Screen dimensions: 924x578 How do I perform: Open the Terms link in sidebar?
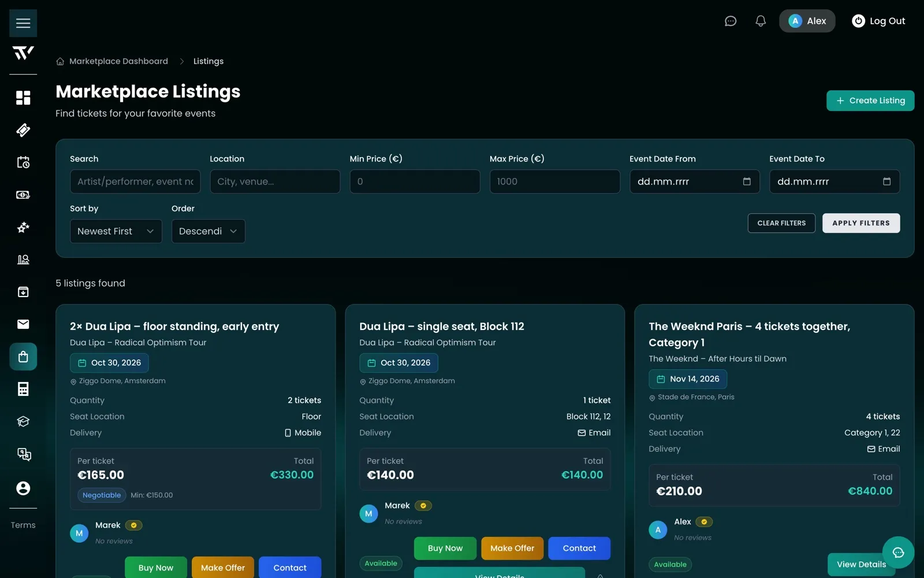(23, 525)
